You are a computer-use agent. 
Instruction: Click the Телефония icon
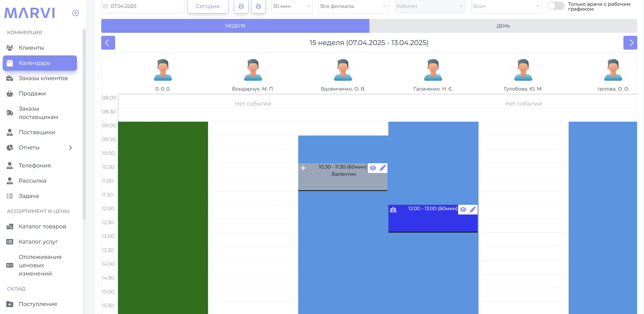[10, 165]
